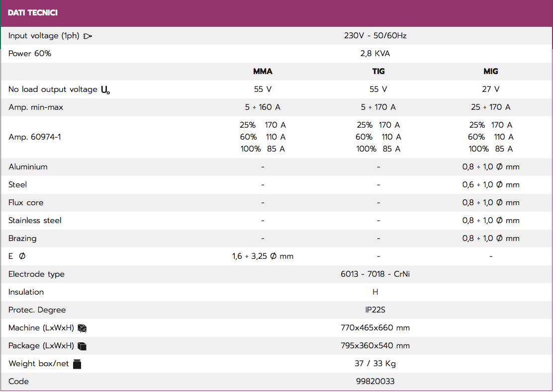
Task: Click the 2,8 KVA power value
Action: point(375,54)
